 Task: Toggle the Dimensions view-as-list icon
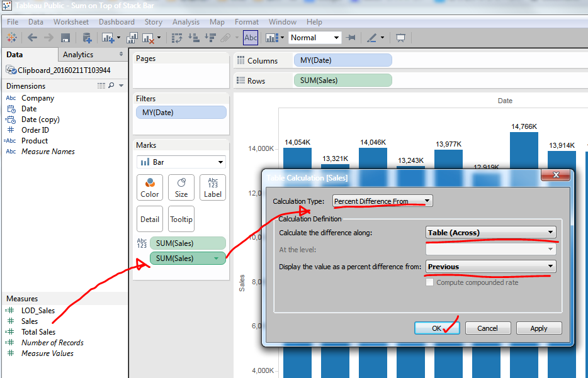(x=101, y=86)
